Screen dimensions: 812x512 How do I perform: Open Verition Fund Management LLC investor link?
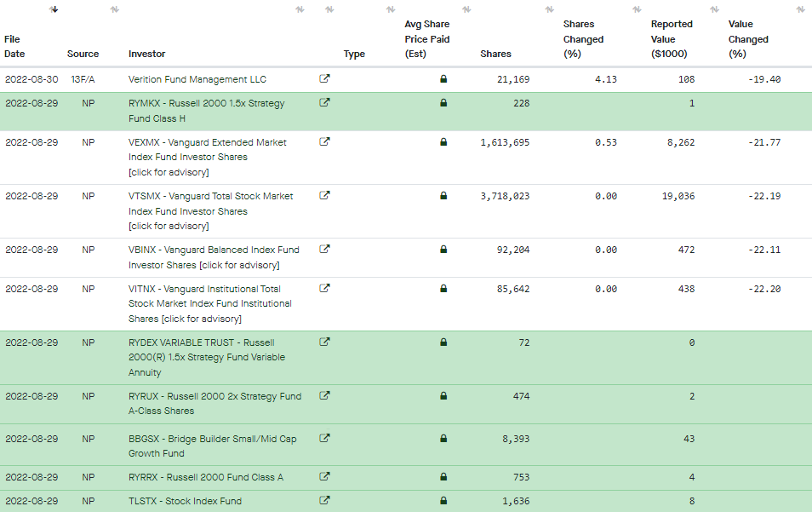click(197, 79)
